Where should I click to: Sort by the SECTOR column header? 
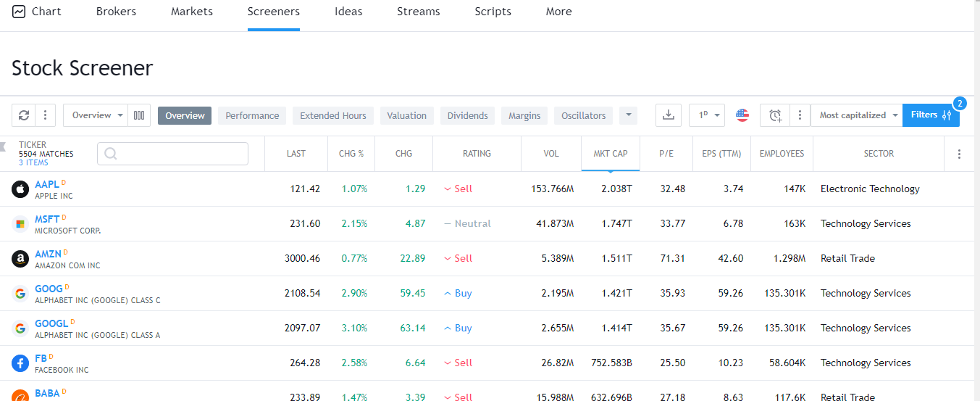point(879,154)
